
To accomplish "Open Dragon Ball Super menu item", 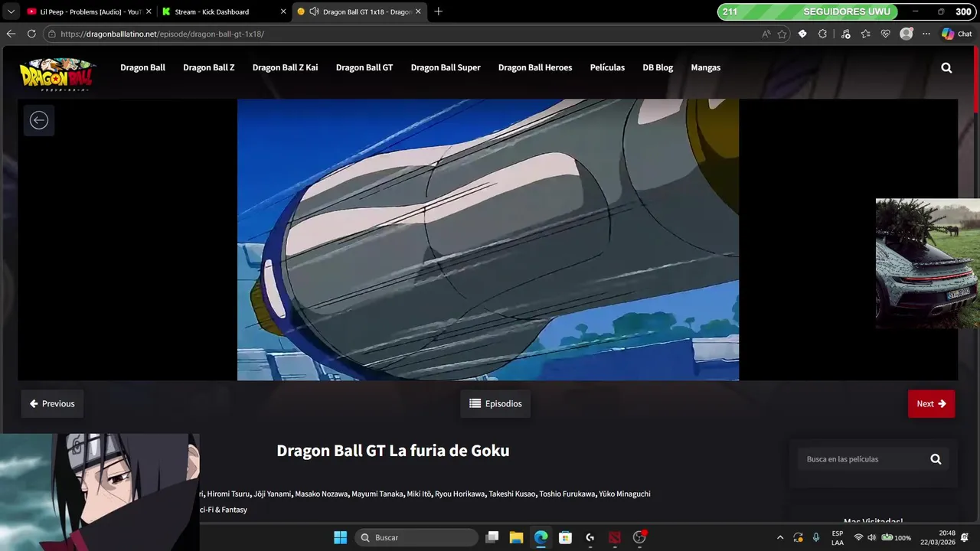I will point(446,67).
